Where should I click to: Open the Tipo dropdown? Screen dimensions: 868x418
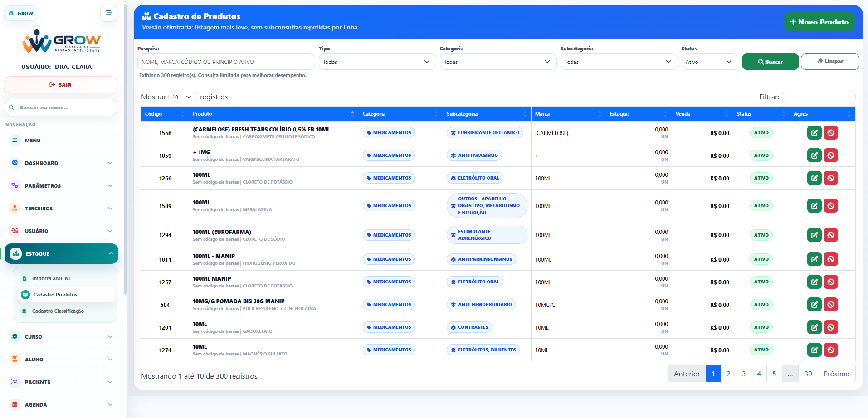pyautogui.click(x=377, y=62)
